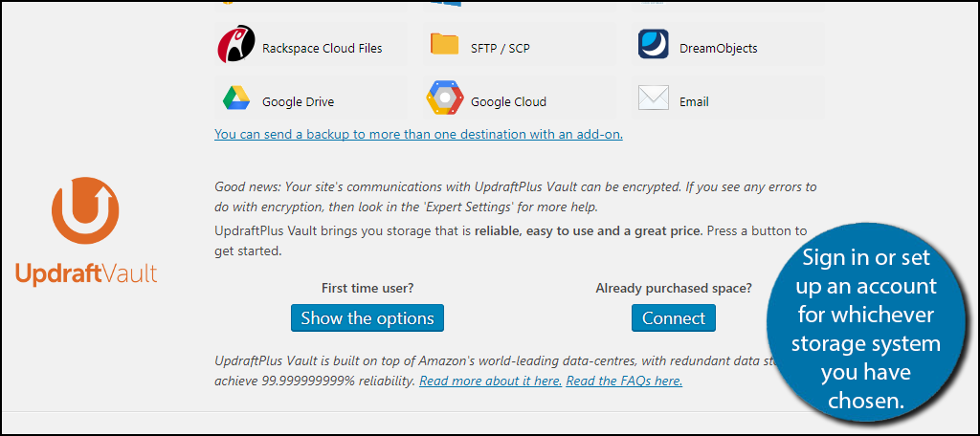Click the Google Cloud label
980x436 pixels.
coord(508,101)
